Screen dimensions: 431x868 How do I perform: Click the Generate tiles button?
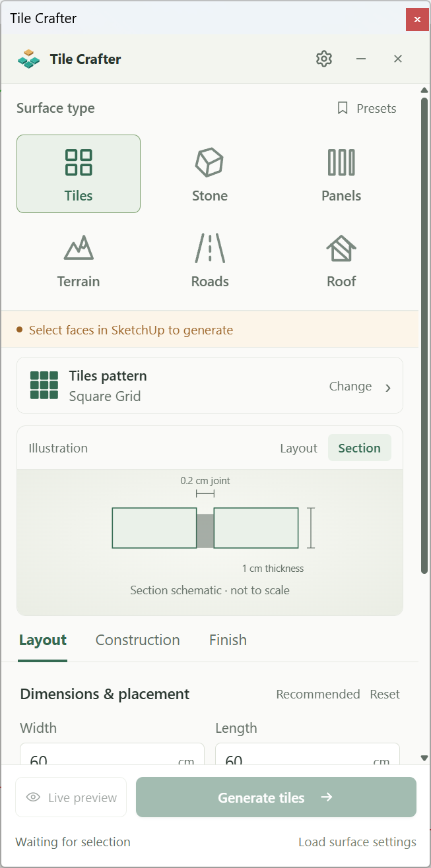[276, 797]
